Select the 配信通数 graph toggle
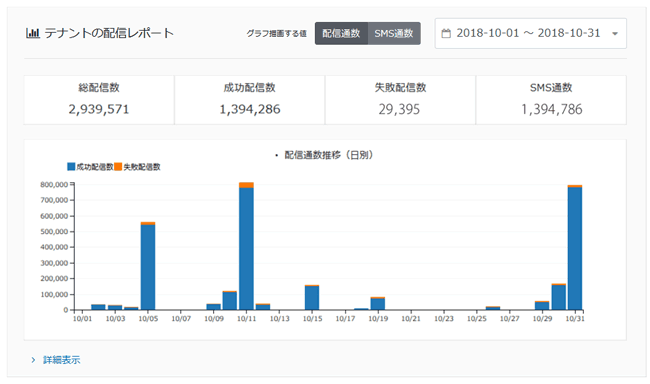 [x=341, y=34]
